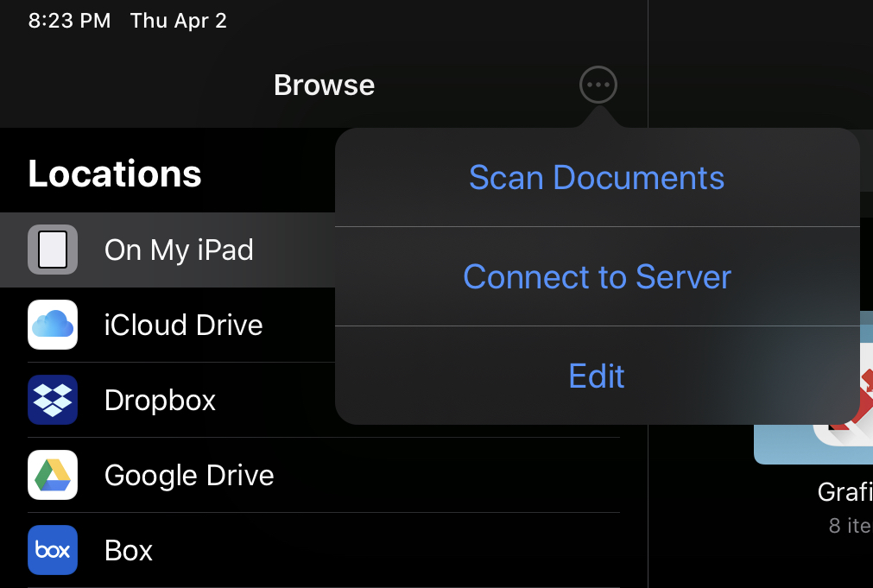Click the blue Box logo icon
The height and width of the screenshot is (588, 873).
pos(53,550)
